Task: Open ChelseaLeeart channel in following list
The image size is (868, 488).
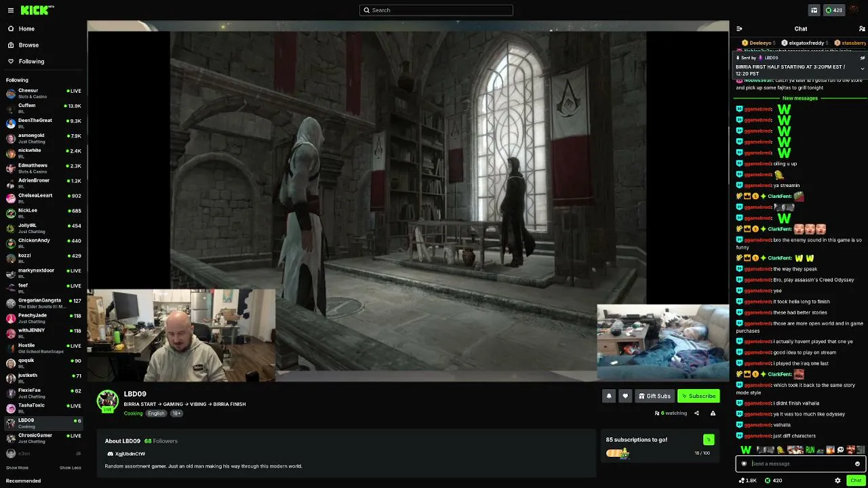Action: pyautogui.click(x=43, y=199)
